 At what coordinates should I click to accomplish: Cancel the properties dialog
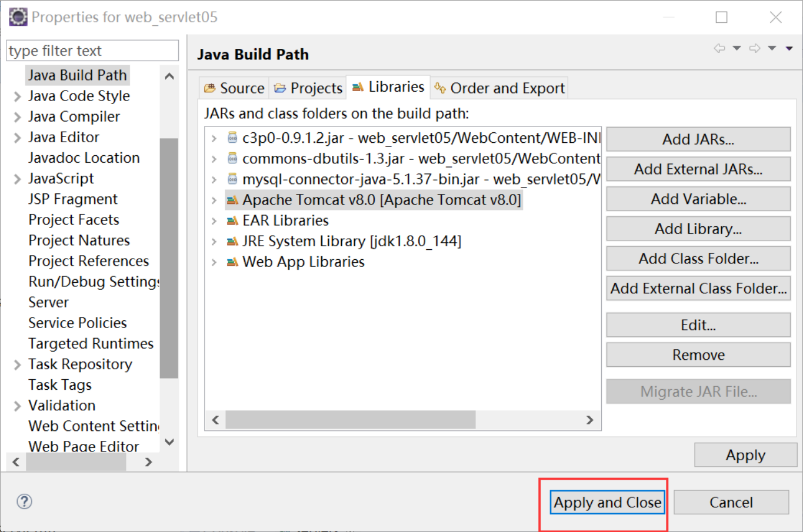click(x=731, y=503)
